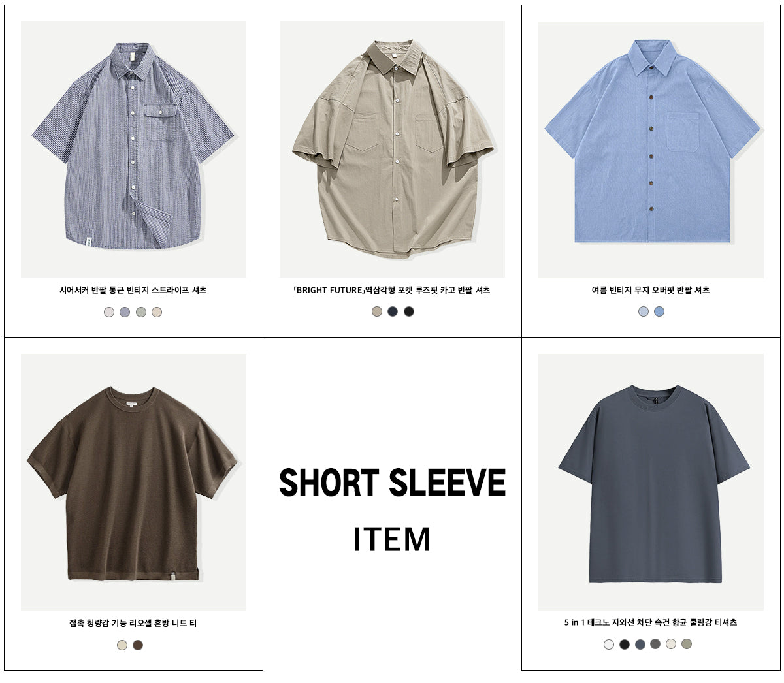
Task: Click the SHORT SLEEVE ITEM banner tile
Action: pyautogui.click(x=392, y=503)
